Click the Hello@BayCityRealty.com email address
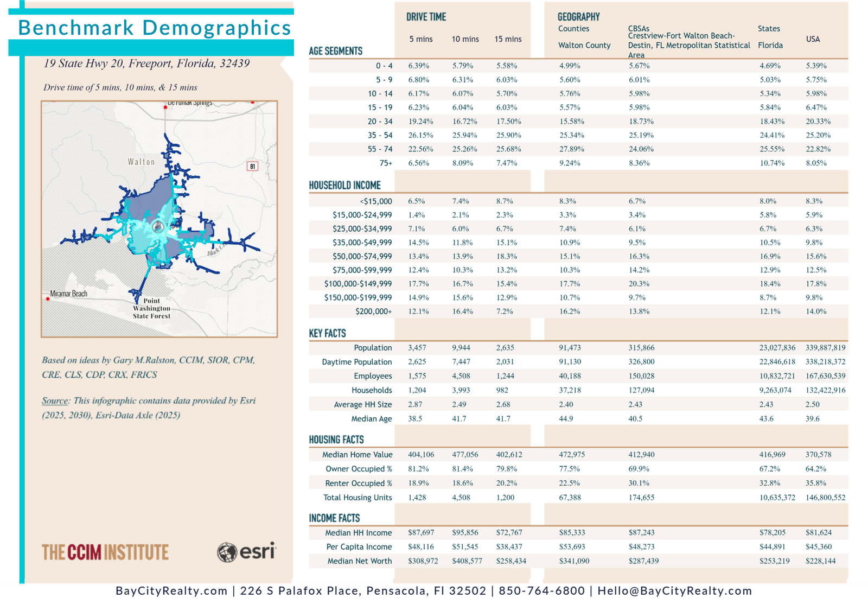868x604 pixels. (x=675, y=590)
